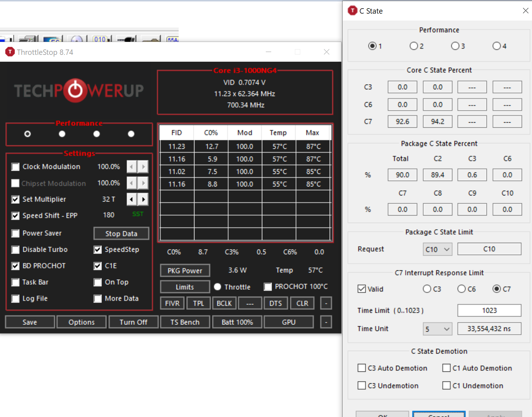This screenshot has width=532, height=417.
Task: Enable Log File checkbox
Action: point(15,298)
